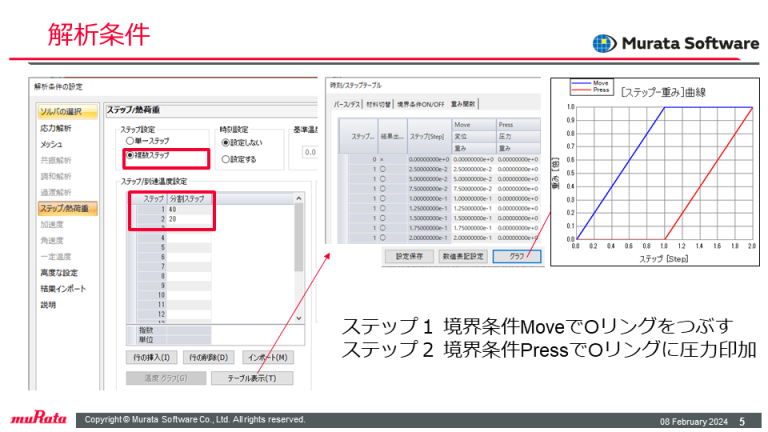Select 応力解析 in the left settings list

coord(56,129)
